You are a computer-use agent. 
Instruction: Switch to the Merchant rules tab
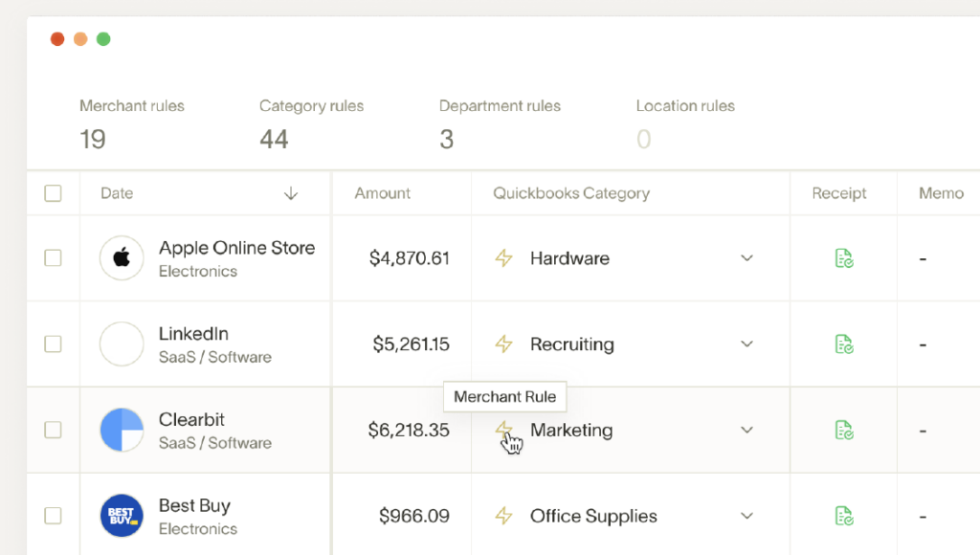click(x=132, y=123)
